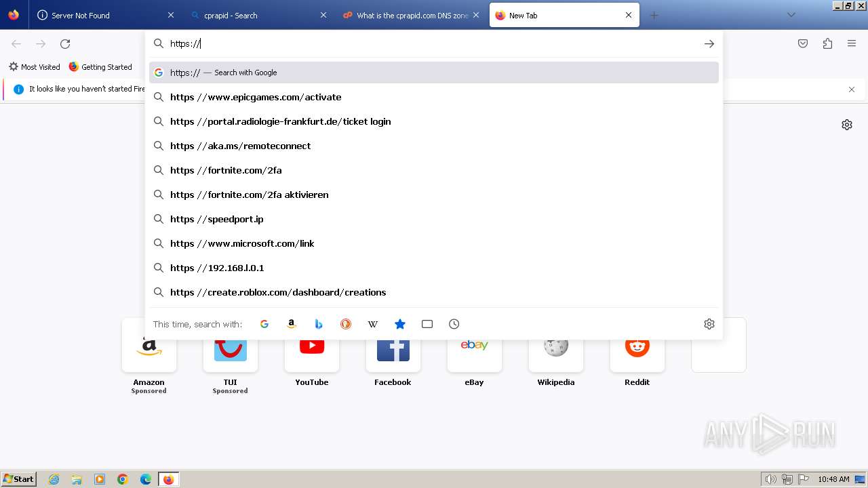Open network status tray icon
Image resolution: width=868 pixels, height=488 pixels.
[787, 479]
